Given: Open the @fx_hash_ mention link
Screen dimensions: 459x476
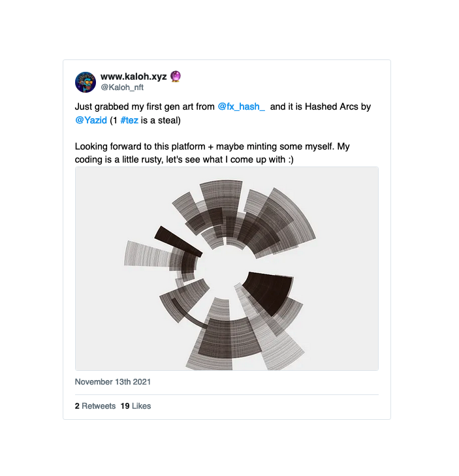Looking at the screenshot, I should pyautogui.click(x=241, y=106).
